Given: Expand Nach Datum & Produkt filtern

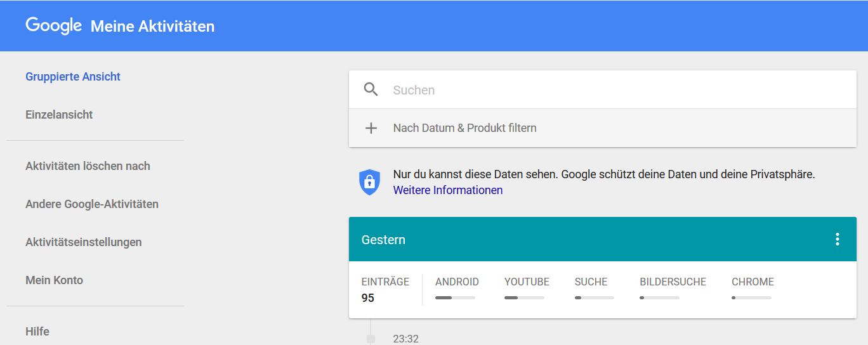Looking at the screenshot, I should coord(603,128).
